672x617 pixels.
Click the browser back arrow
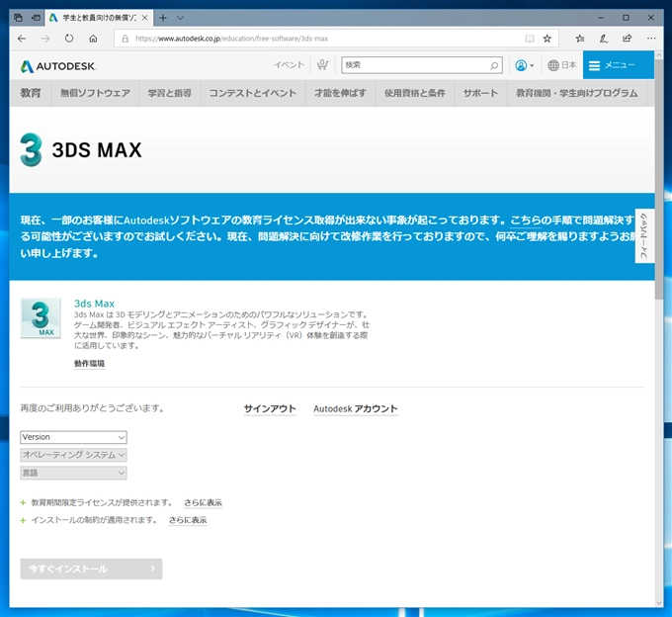point(22,39)
